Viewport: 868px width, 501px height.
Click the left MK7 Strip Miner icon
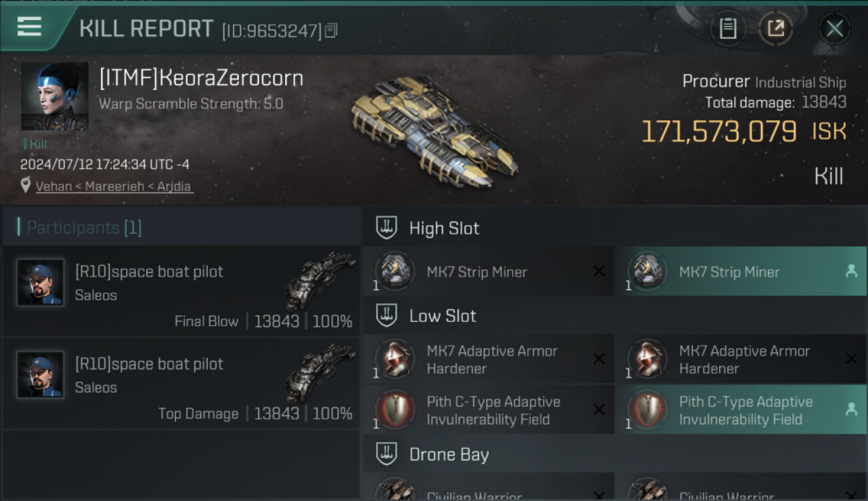(x=395, y=271)
